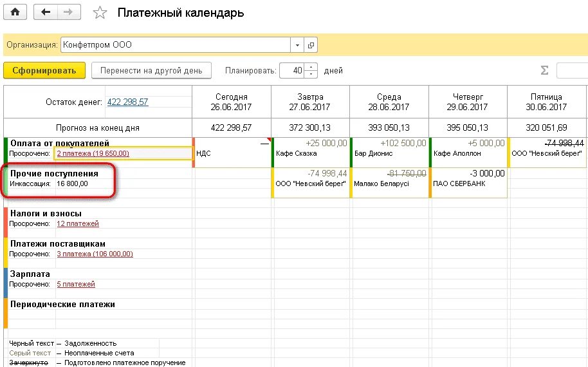
Task: Click forecast value 395 050,13 for Thursday
Action: pyautogui.click(x=467, y=127)
